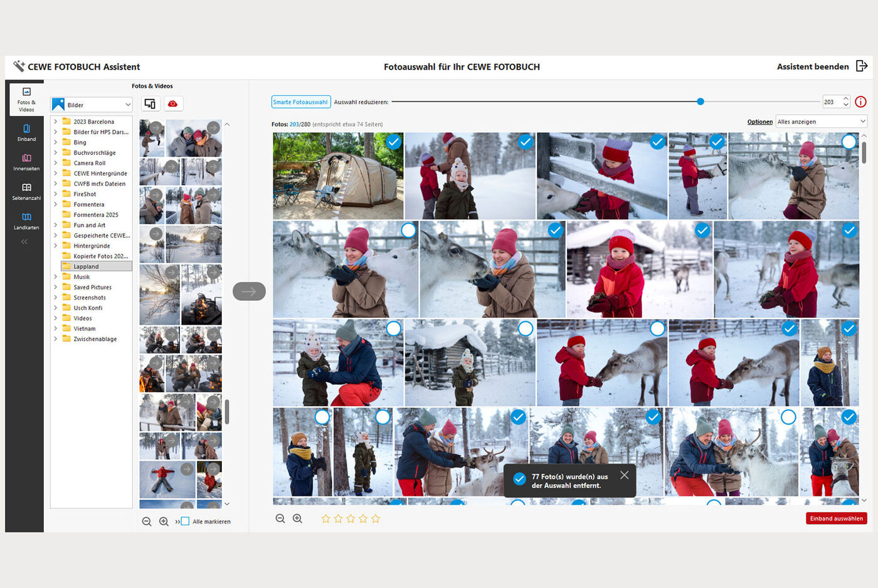Set rating to five stars
878x588 pixels.
pyautogui.click(x=376, y=518)
